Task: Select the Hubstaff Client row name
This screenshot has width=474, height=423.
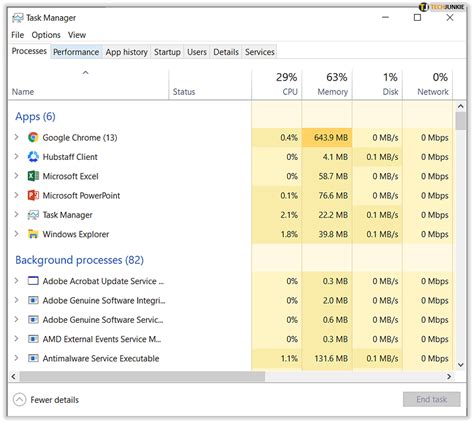Action: pos(70,157)
